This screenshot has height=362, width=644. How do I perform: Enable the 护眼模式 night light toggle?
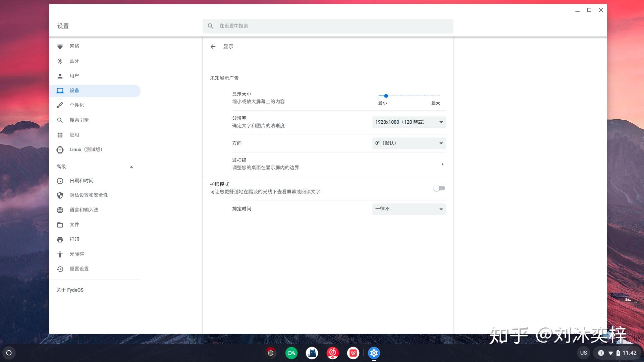pos(439,188)
